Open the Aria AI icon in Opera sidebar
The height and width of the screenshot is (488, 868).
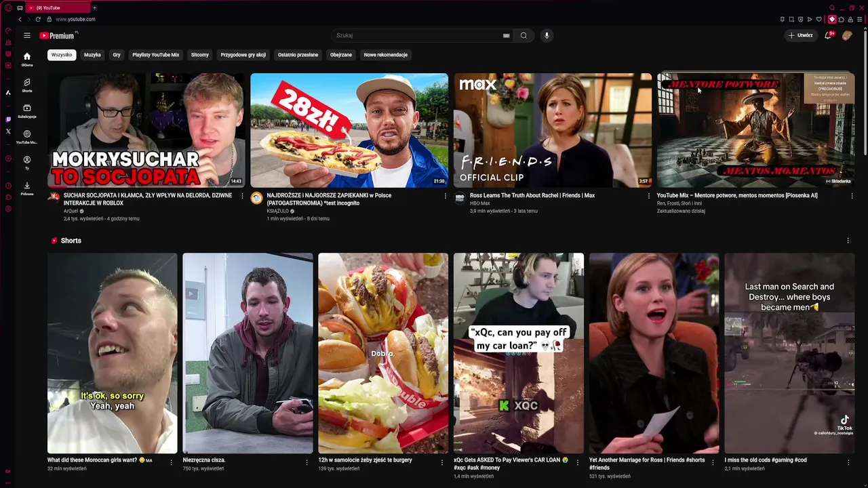(x=8, y=92)
